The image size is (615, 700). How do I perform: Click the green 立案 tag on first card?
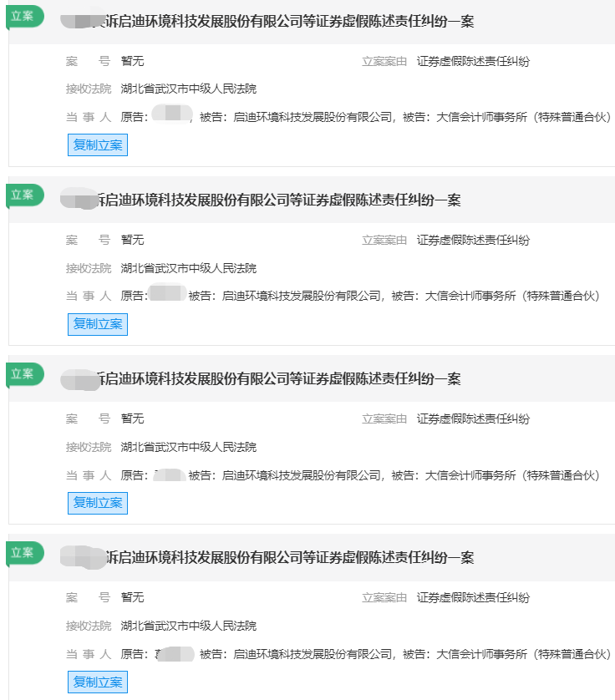pyautogui.click(x=24, y=17)
